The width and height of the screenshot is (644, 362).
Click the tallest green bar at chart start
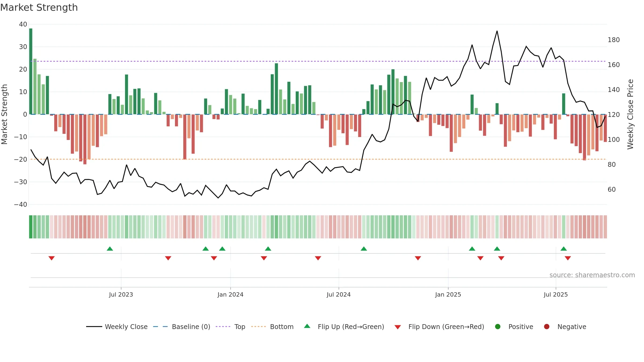pos(31,71)
